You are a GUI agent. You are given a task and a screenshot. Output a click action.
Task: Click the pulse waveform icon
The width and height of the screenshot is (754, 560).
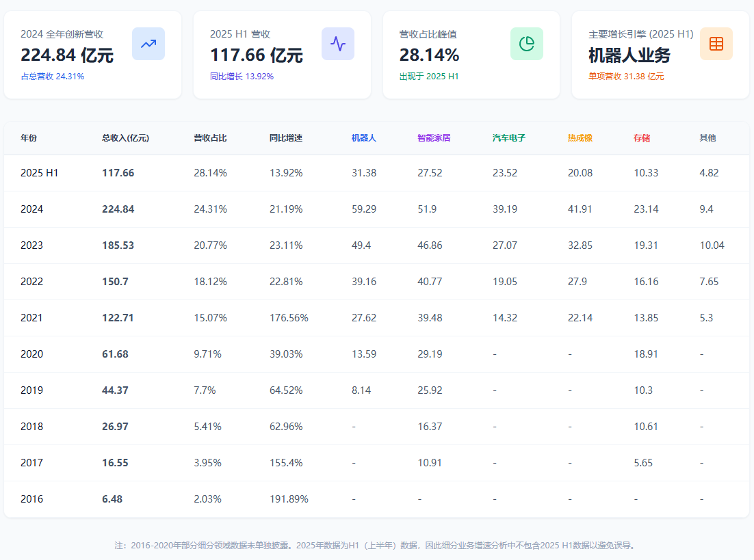coord(338,44)
